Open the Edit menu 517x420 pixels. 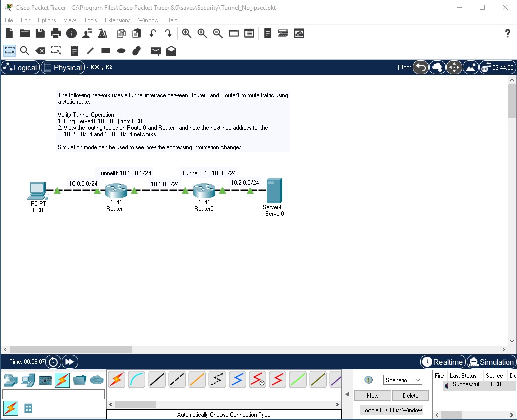click(x=25, y=20)
